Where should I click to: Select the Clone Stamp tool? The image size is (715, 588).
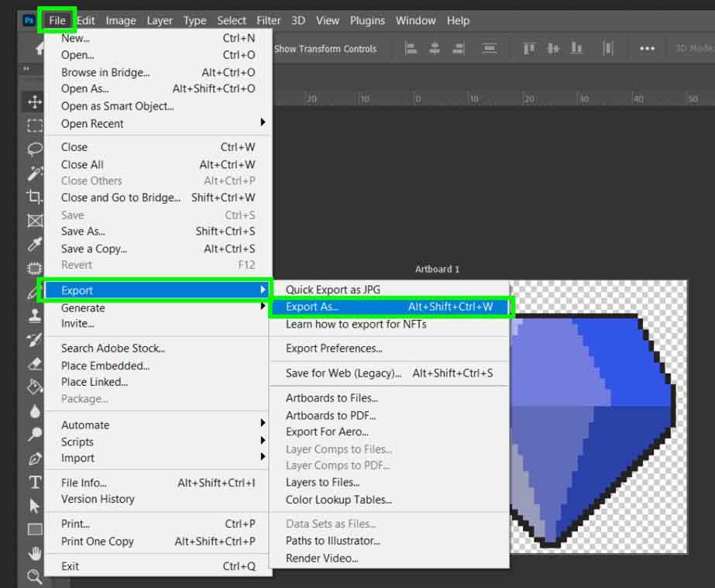point(35,315)
